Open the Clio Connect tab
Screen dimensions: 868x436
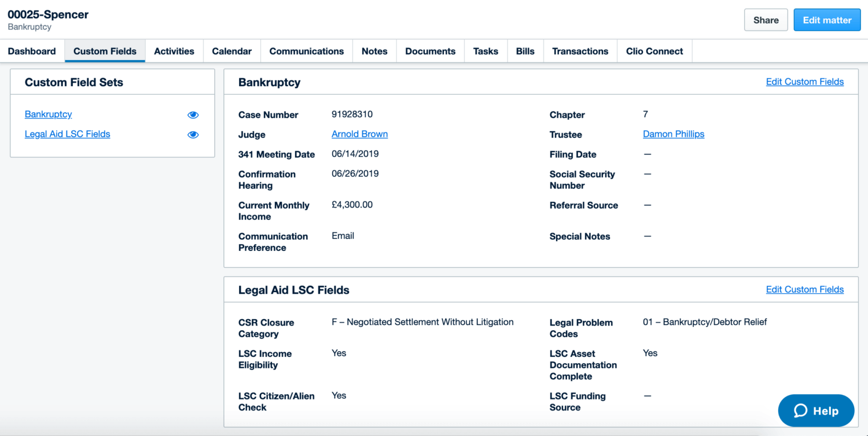click(654, 51)
